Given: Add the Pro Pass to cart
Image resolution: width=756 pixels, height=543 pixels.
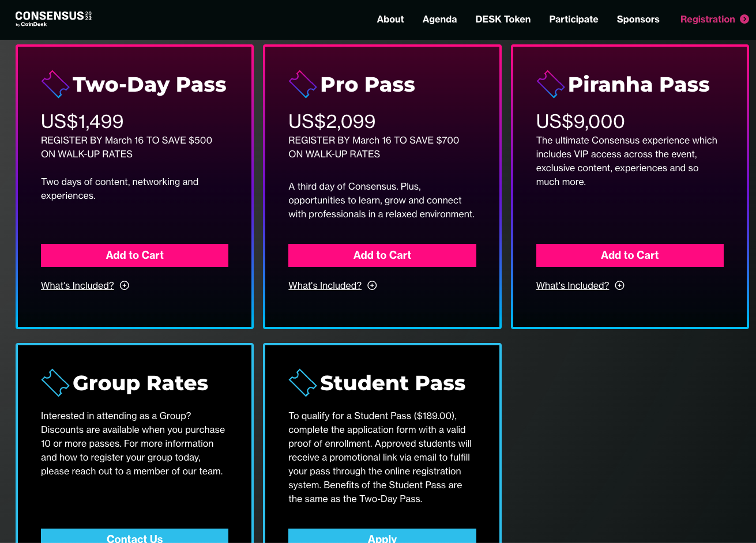Looking at the screenshot, I should tap(382, 255).
